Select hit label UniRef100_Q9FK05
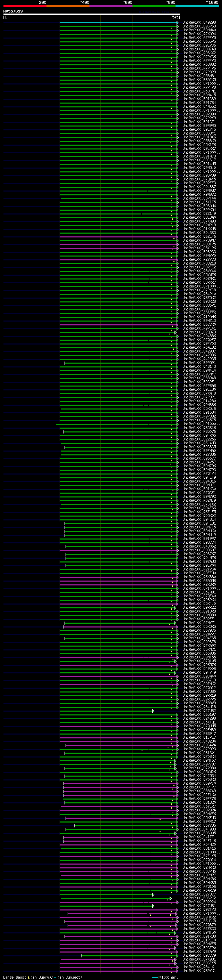This screenshot has height=980, width=222. point(199,435)
